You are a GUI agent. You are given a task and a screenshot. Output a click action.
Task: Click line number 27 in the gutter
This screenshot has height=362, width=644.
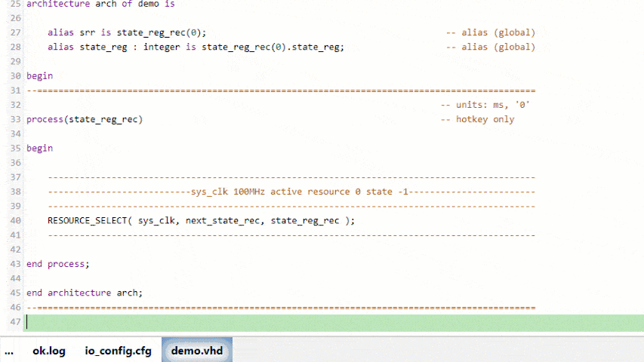(x=16, y=33)
